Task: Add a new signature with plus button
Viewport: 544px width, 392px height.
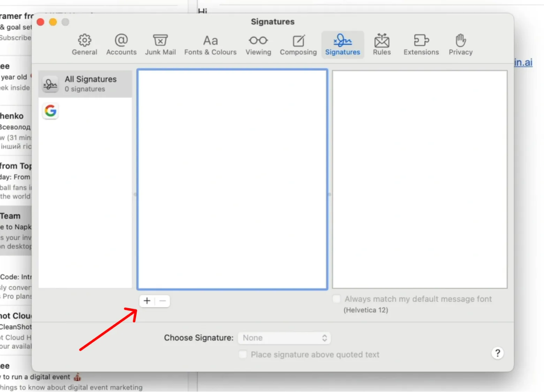Action: point(147,301)
